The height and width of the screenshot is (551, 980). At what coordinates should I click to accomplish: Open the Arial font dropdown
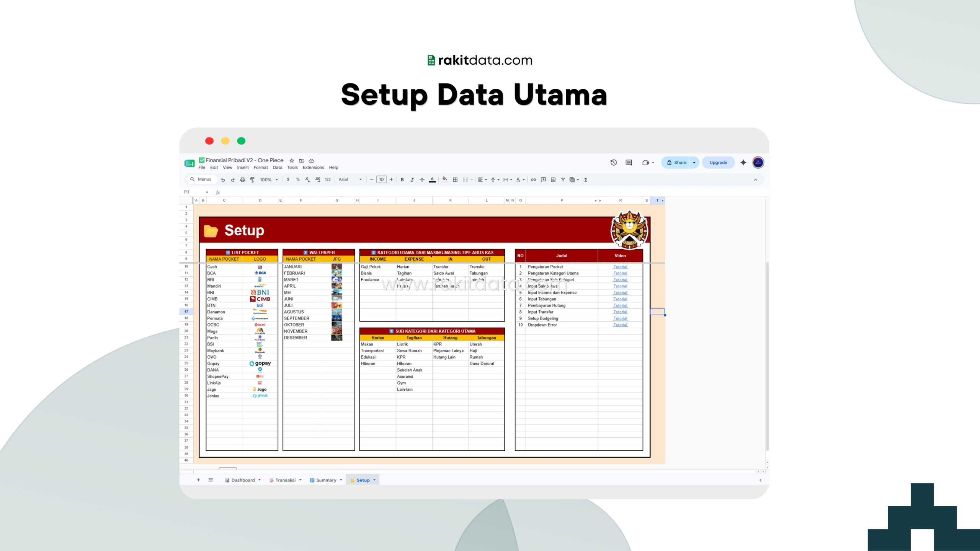click(x=350, y=180)
